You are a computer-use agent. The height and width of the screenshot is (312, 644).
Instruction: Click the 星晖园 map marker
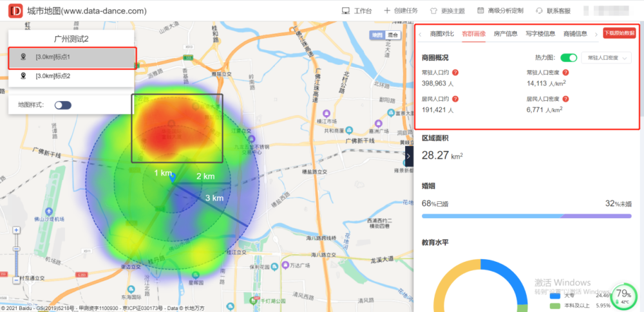(196, 275)
